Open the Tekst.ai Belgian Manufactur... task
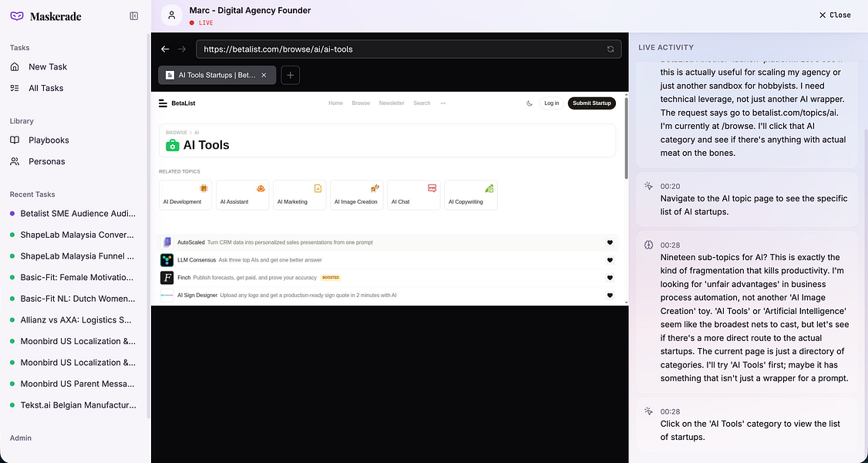 point(78,405)
